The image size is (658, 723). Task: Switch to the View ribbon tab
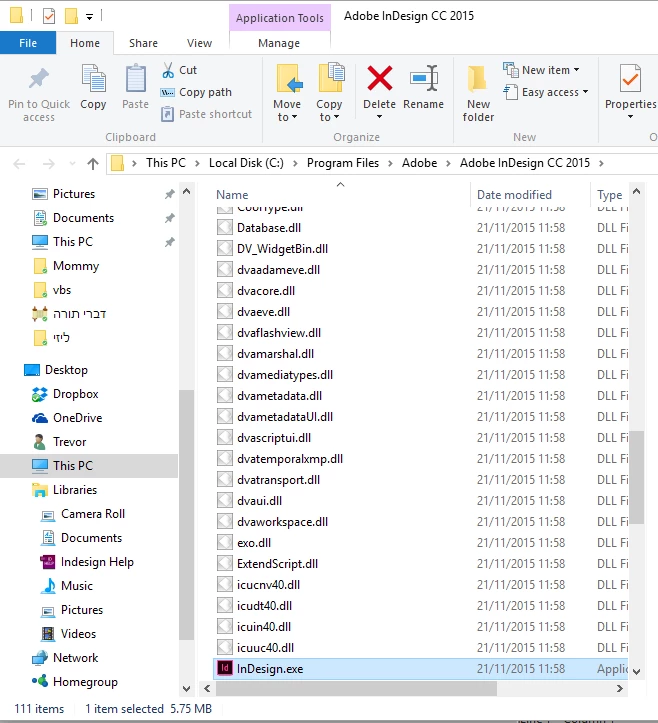tap(199, 43)
